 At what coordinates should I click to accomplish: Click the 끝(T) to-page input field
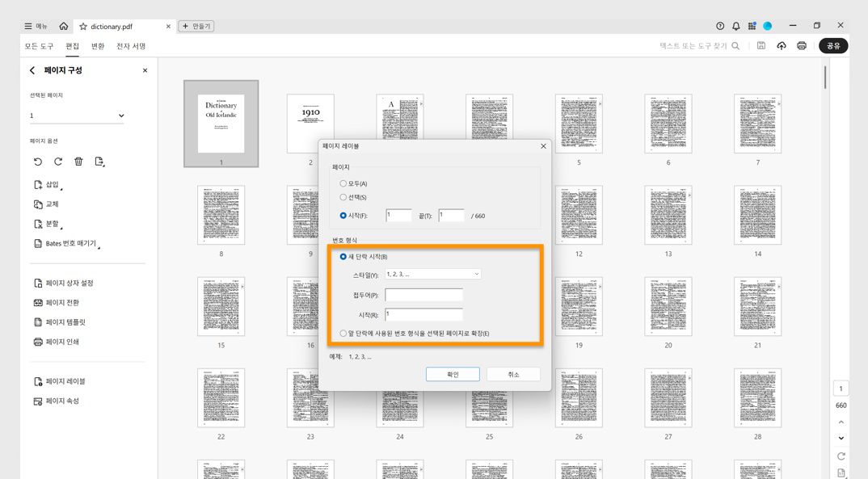tap(451, 216)
